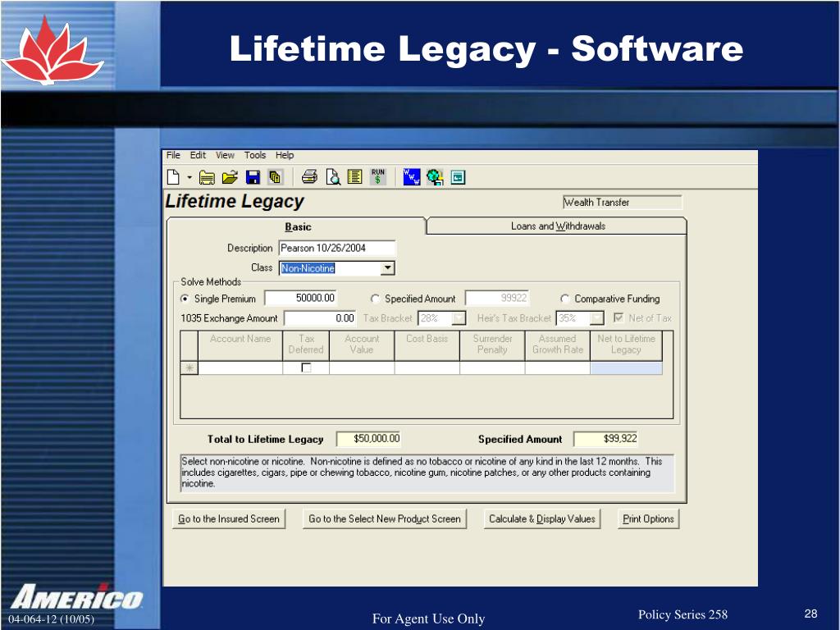840x630 pixels.
Task: Click the Single Premium amount field
Action: tap(301, 298)
